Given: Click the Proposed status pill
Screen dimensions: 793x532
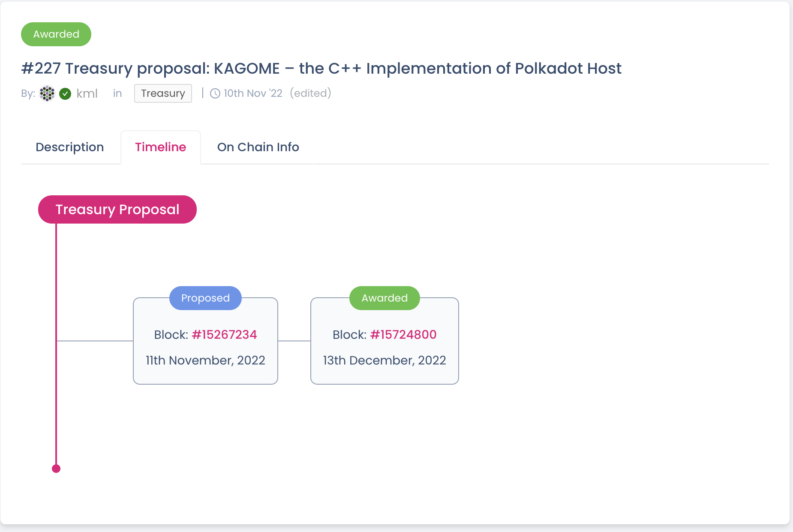Looking at the screenshot, I should coord(205,298).
